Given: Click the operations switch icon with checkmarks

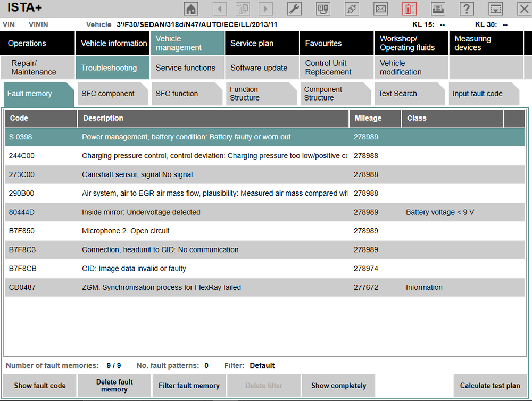Looking at the screenshot, I should pyautogui.click(x=323, y=9).
